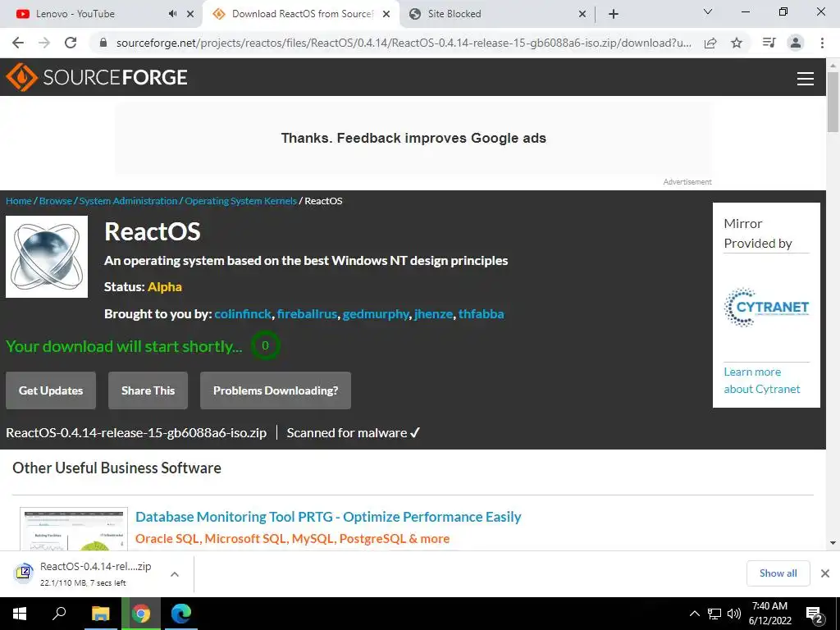Expand download item options chevron

pyautogui.click(x=175, y=574)
